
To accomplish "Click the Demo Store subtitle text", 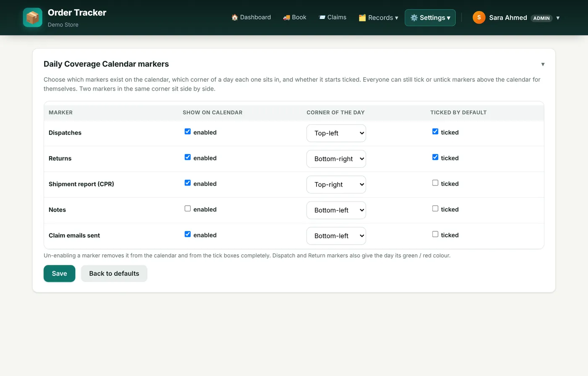I will pos(63,25).
